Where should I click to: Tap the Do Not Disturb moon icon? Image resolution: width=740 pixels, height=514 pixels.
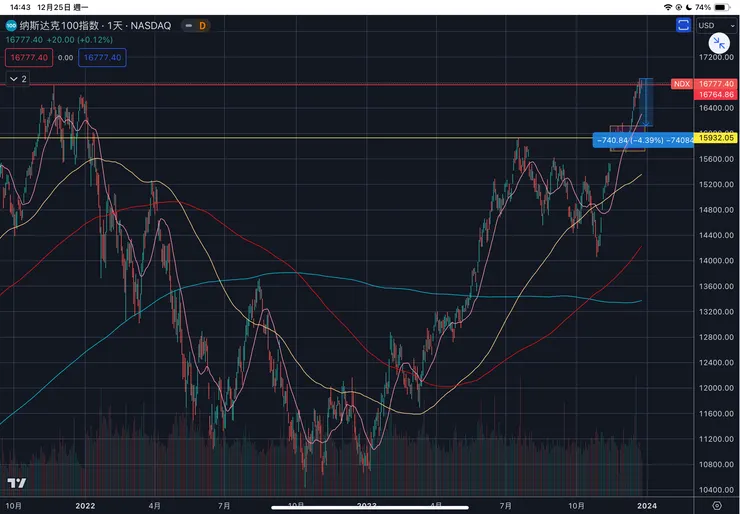[689, 7]
